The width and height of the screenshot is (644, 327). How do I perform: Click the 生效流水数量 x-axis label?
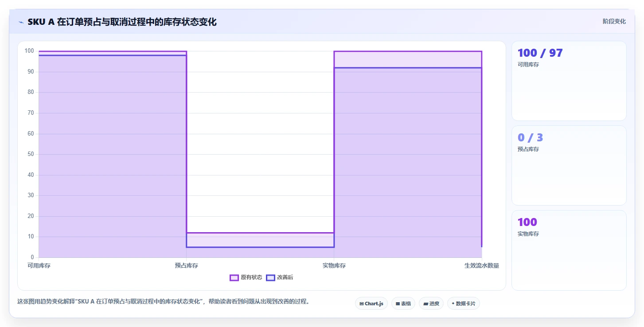(x=481, y=266)
